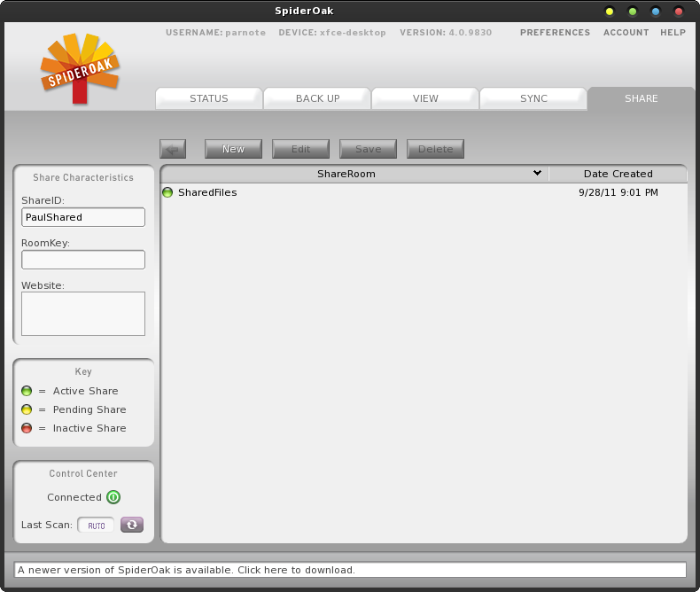Click the Edit button
Viewport: 700px width, 592px height.
(301, 149)
